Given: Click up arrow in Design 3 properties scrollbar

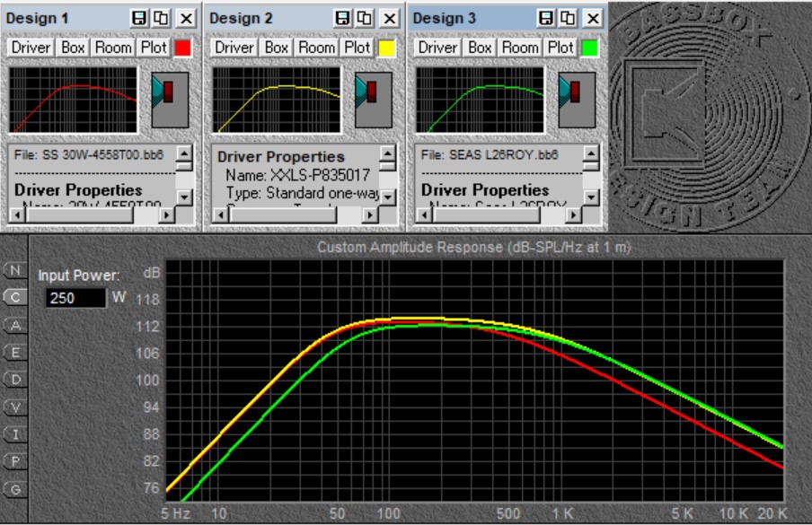Looking at the screenshot, I should (591, 153).
